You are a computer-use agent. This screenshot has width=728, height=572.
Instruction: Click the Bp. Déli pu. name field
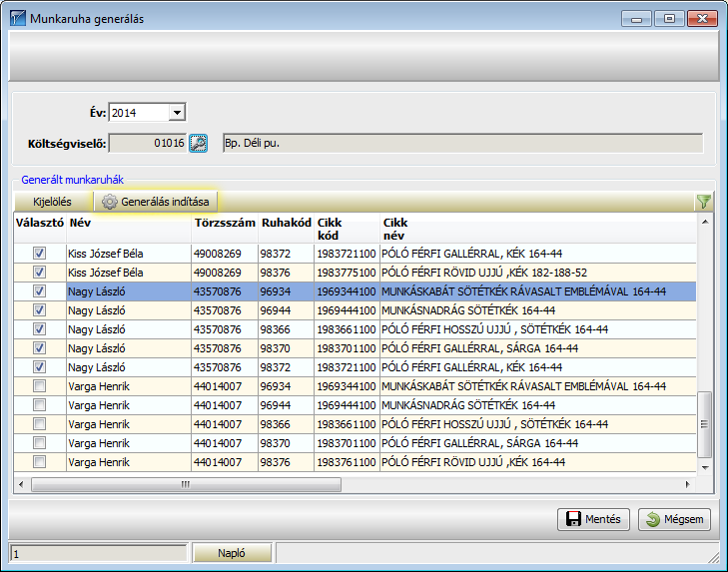(x=463, y=143)
